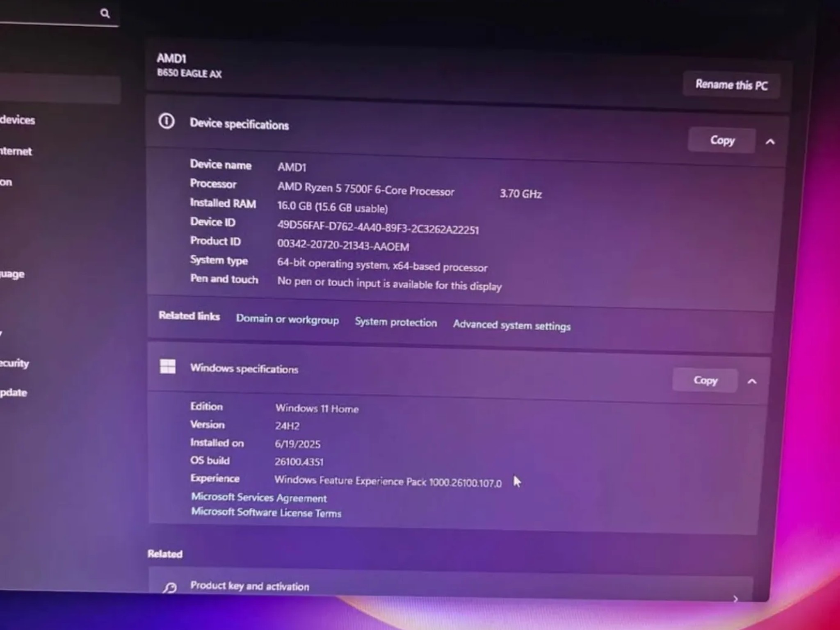Select the update sidebar item
The width and height of the screenshot is (840, 630).
point(14,393)
